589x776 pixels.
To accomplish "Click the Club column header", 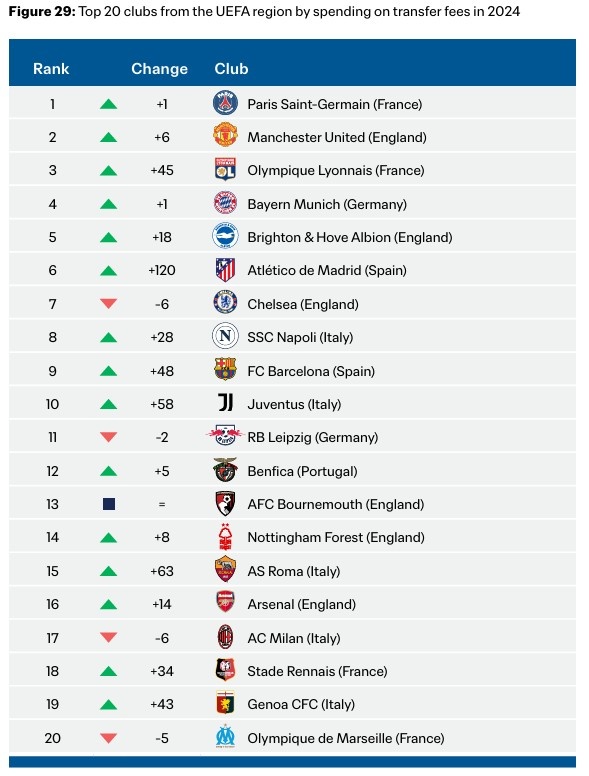I will (x=231, y=68).
